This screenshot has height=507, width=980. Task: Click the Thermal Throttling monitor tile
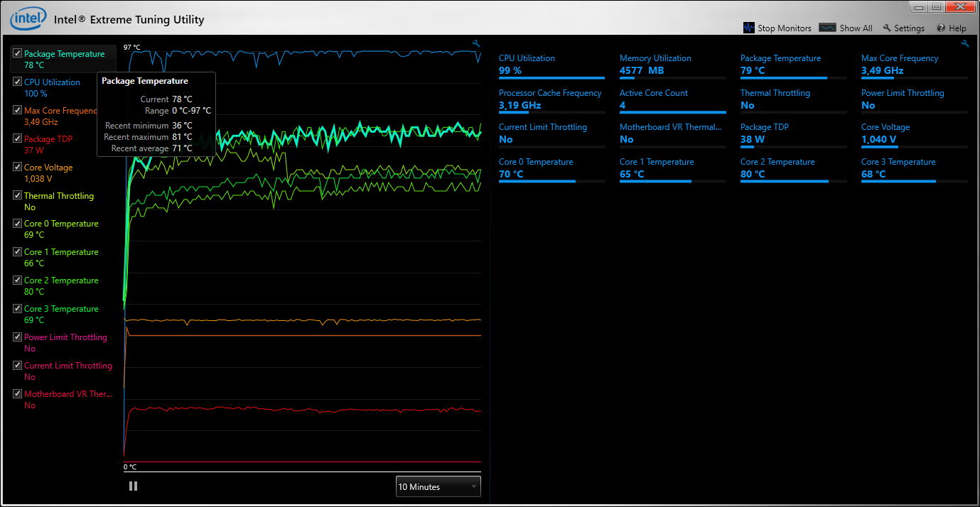[794, 100]
